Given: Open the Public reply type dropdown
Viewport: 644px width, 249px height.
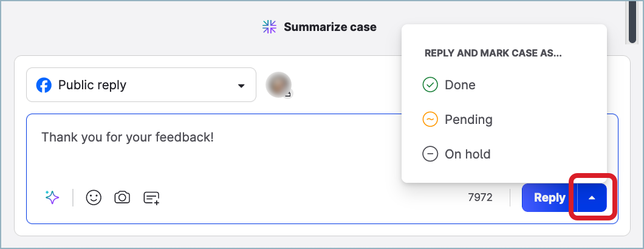Looking at the screenshot, I should (141, 85).
